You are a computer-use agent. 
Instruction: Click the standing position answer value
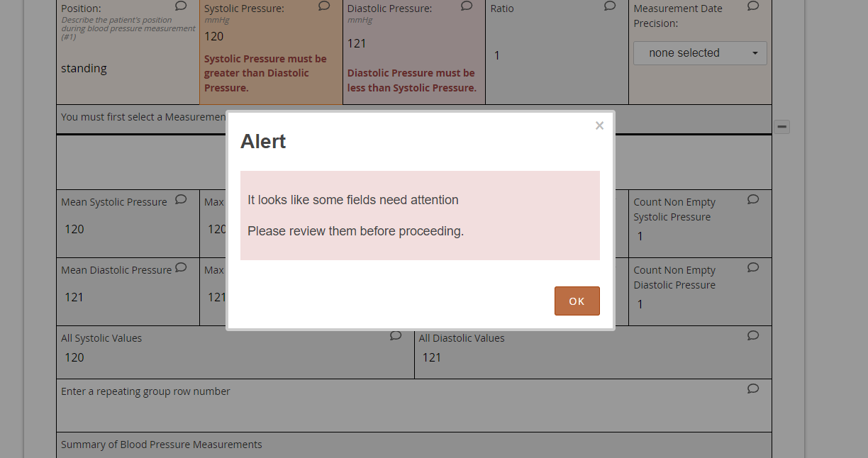click(x=84, y=68)
